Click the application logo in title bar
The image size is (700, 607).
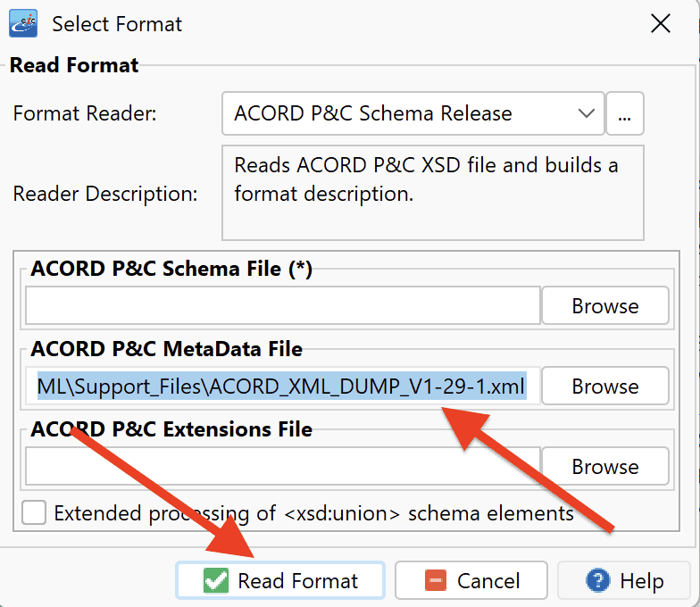click(23, 23)
